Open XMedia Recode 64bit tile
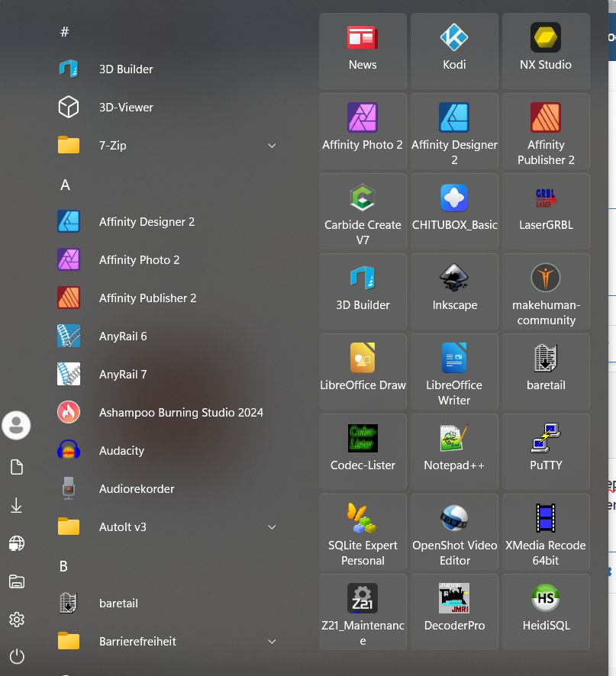616x676 pixels. [546, 532]
